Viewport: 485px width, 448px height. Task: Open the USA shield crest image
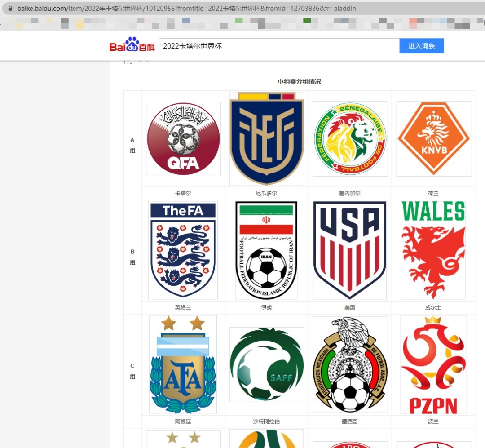point(350,250)
